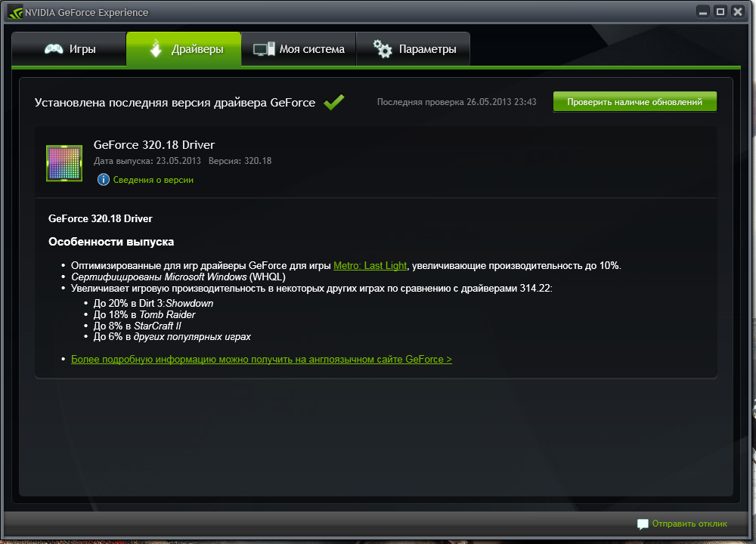Click the Сертифицированы Microsoft Windows (WHQL) line
Viewport: 756px width, 544px height.
(x=178, y=277)
